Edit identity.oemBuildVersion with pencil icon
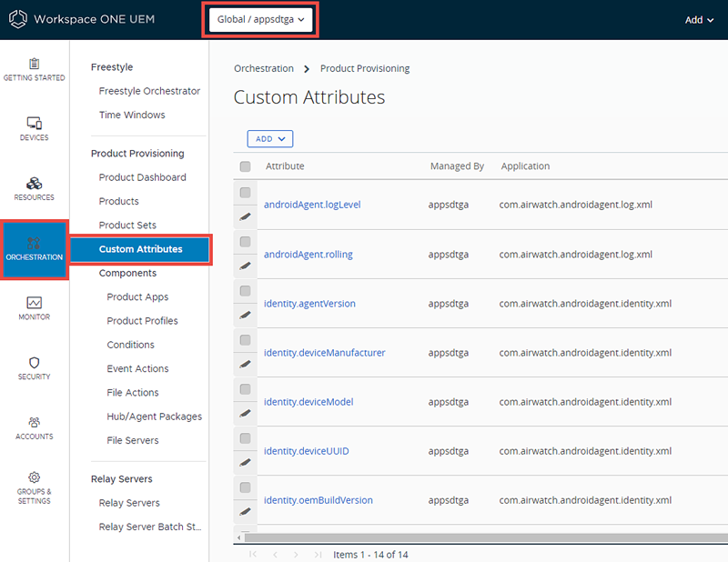Viewport: 728px width, 562px height. 245,512
